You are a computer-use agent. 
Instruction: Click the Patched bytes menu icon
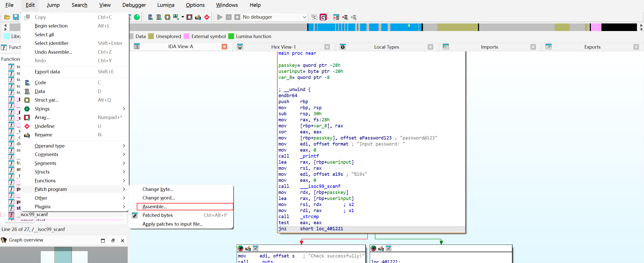[x=135, y=215]
